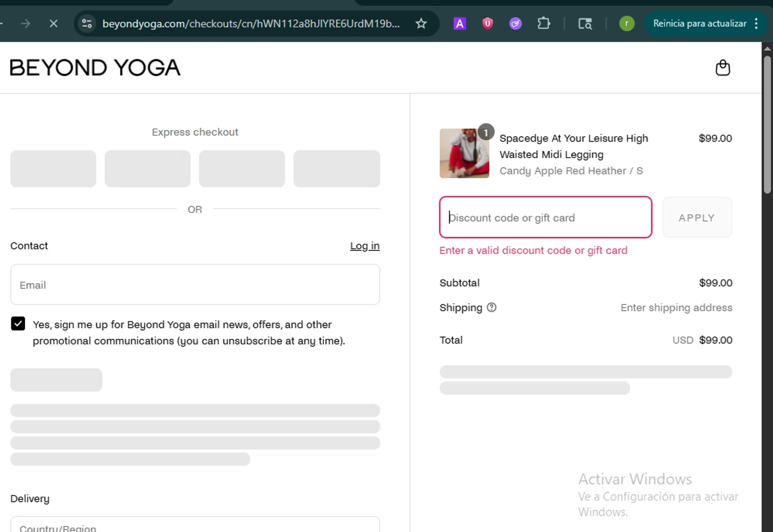Select the last express checkout button
The image size is (773, 532).
(x=337, y=168)
